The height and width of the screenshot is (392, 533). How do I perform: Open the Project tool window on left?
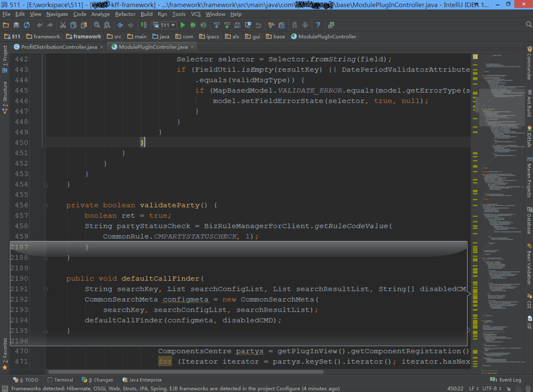[x=5, y=59]
